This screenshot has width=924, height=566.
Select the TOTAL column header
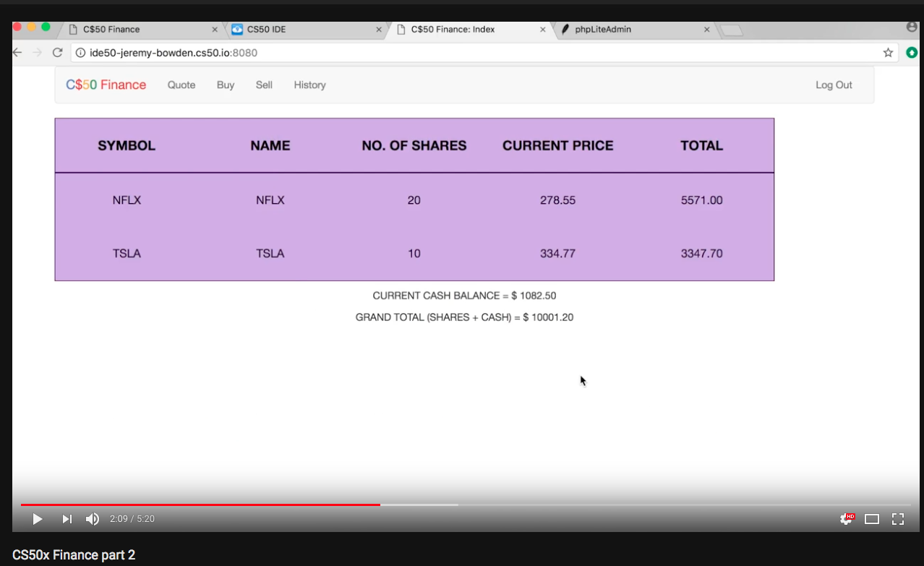click(x=702, y=145)
